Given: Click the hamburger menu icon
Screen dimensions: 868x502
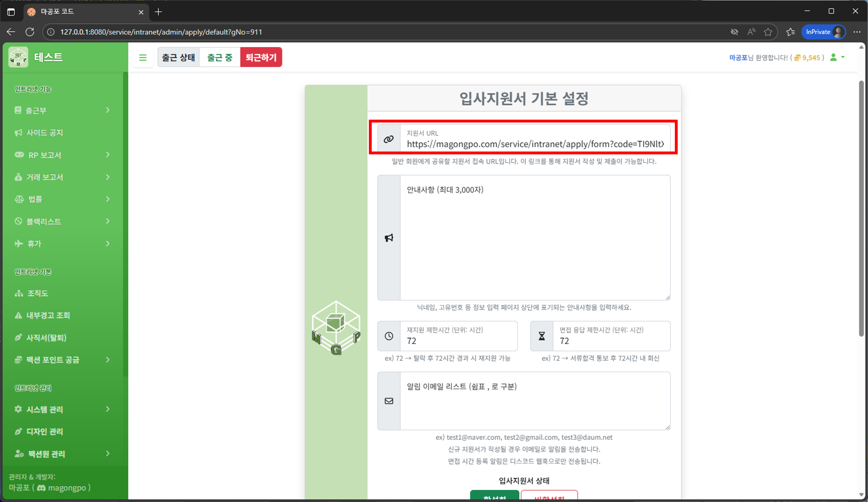Looking at the screenshot, I should (x=143, y=57).
